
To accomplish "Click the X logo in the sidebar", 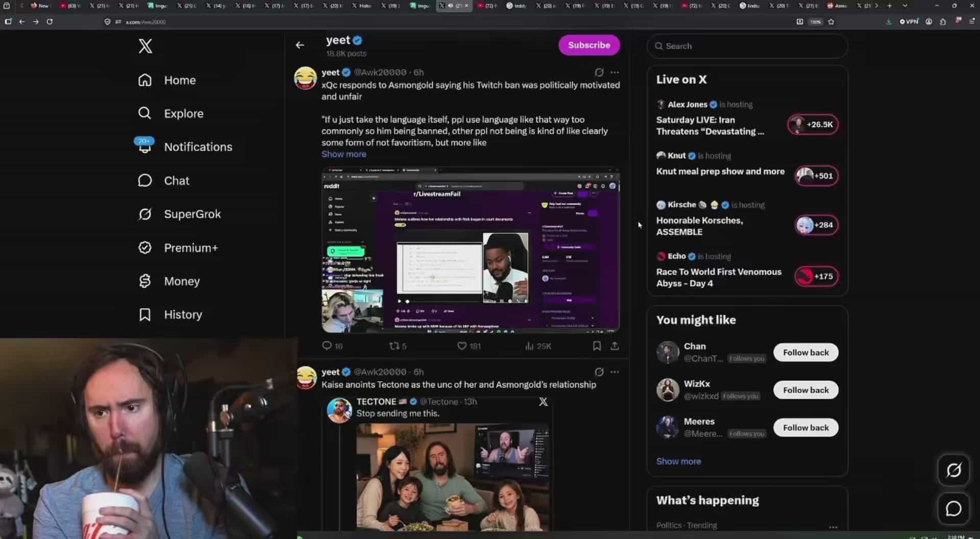I will [145, 46].
